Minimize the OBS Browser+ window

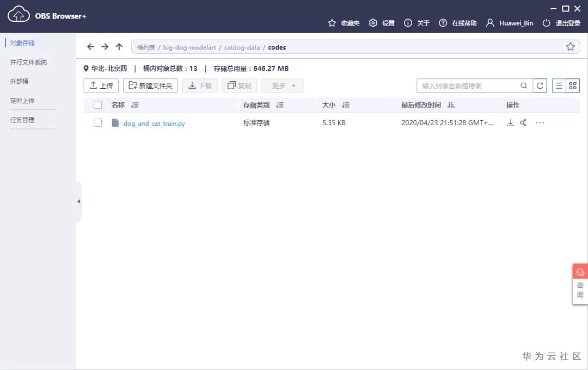(554, 8)
